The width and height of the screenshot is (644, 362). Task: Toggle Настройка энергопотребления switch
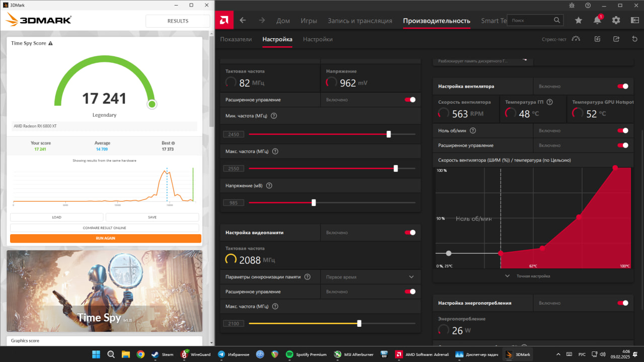pyautogui.click(x=623, y=303)
